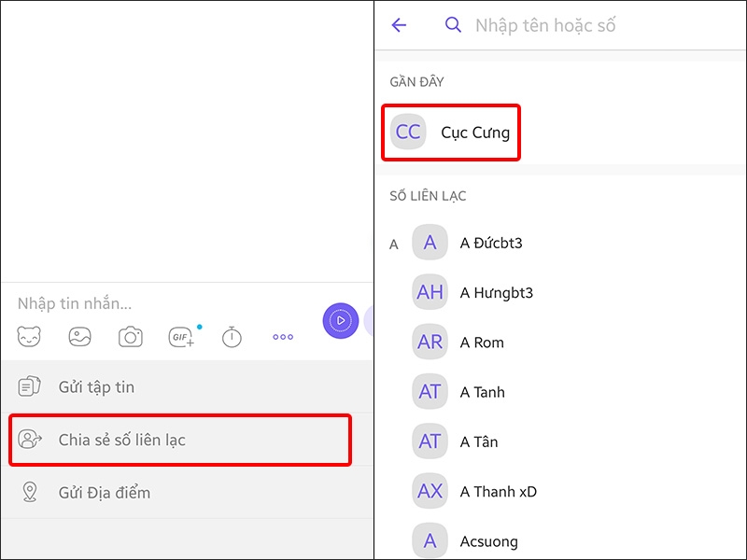Tap the CC avatar of Cục Cưng
Screen dimensions: 747x560
point(407,133)
